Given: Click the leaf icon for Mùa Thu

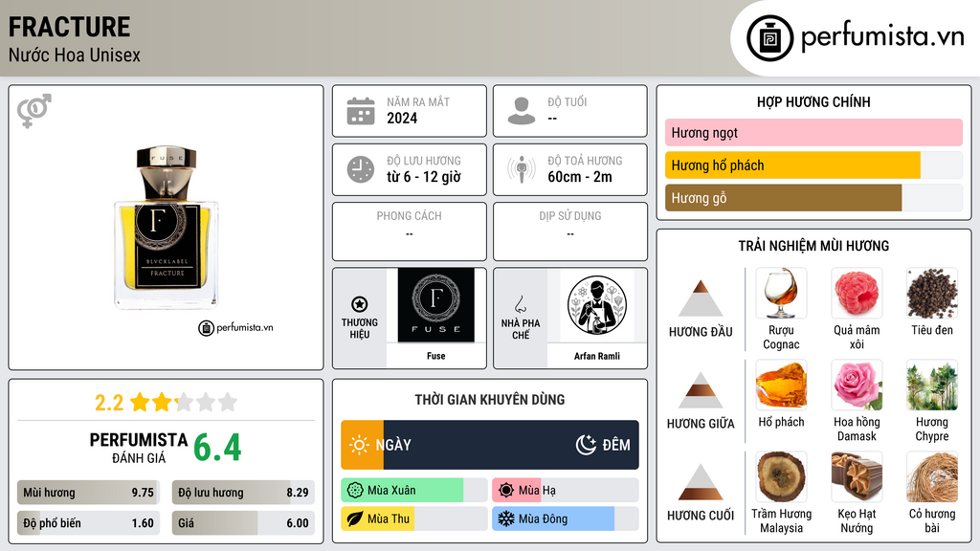Looking at the screenshot, I should 355,518.
